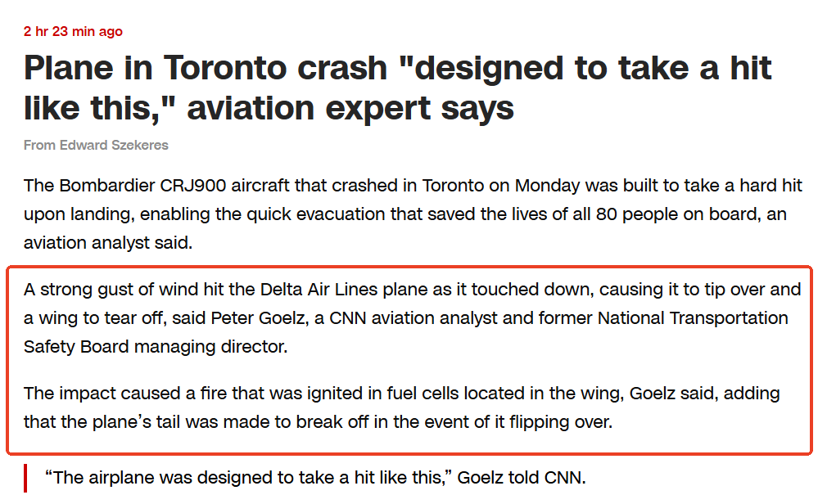
Task: Click the red vertical bar beside the quote
Action: point(27,478)
